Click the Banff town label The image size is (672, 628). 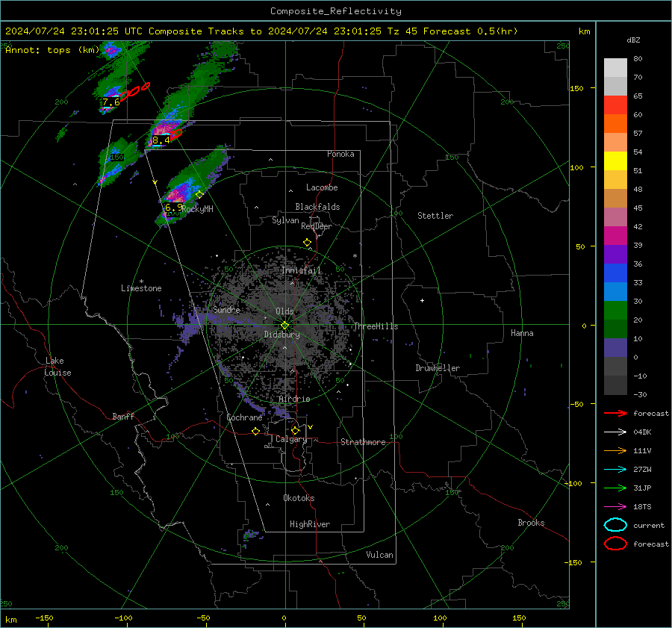(x=123, y=416)
